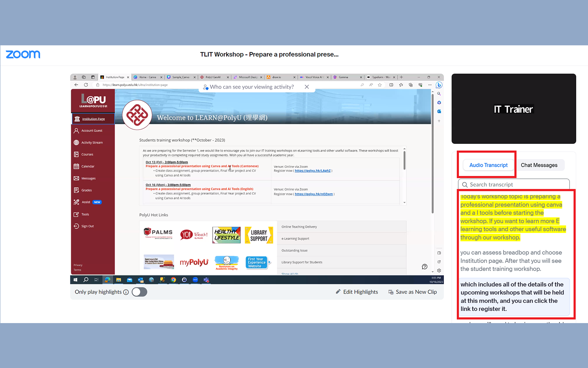Open the Assist feature marked NEW

86,202
